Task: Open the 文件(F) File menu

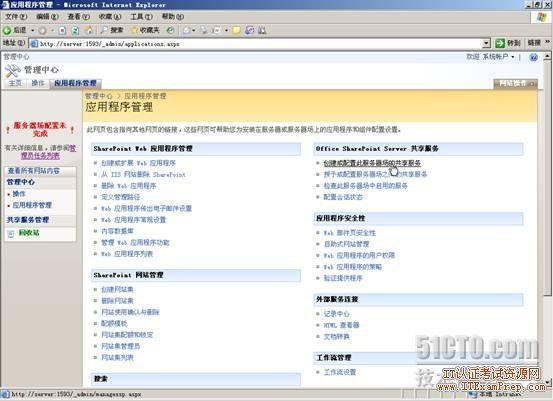Action: click(16, 17)
